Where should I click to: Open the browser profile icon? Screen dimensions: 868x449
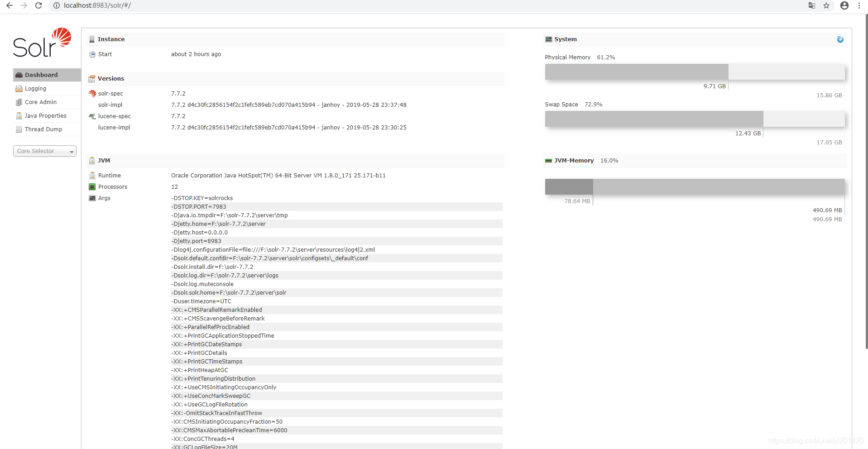844,5
